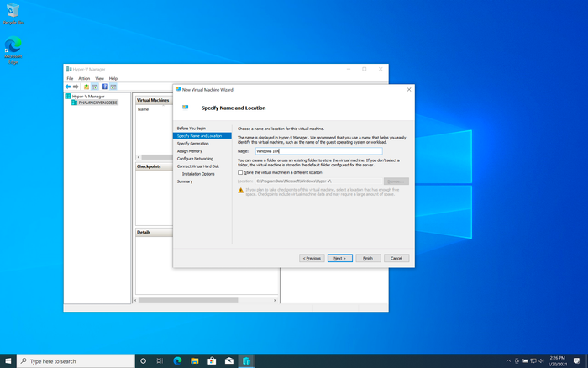Close the New Virtual Machine Wizard dialog

pos(409,90)
